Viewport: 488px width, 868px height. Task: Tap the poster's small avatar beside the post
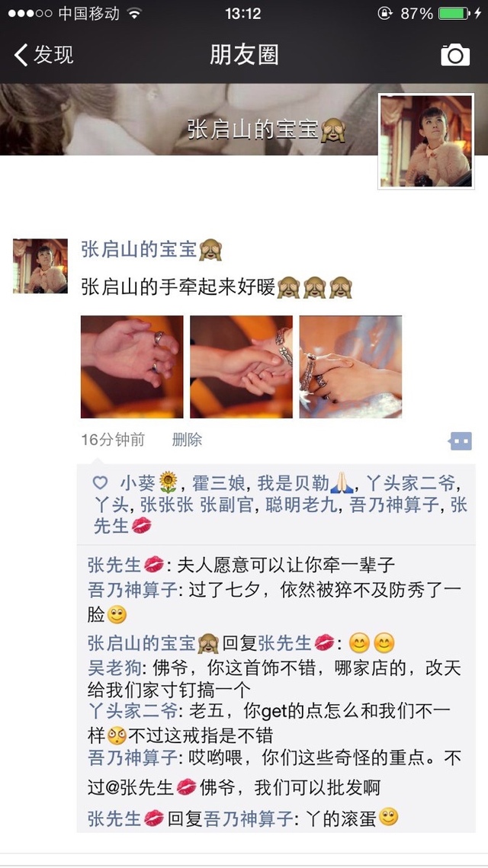pyautogui.click(x=40, y=266)
